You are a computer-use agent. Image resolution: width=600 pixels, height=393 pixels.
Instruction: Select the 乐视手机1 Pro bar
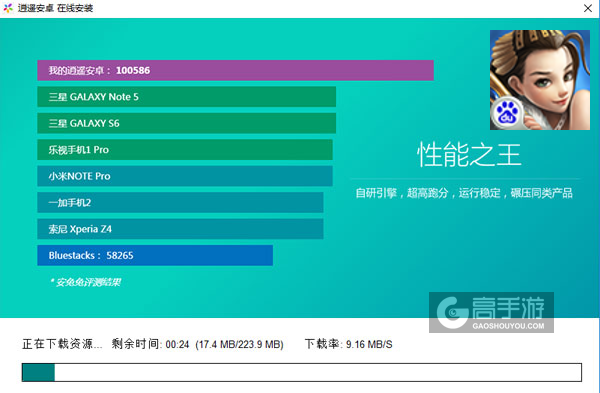point(185,150)
